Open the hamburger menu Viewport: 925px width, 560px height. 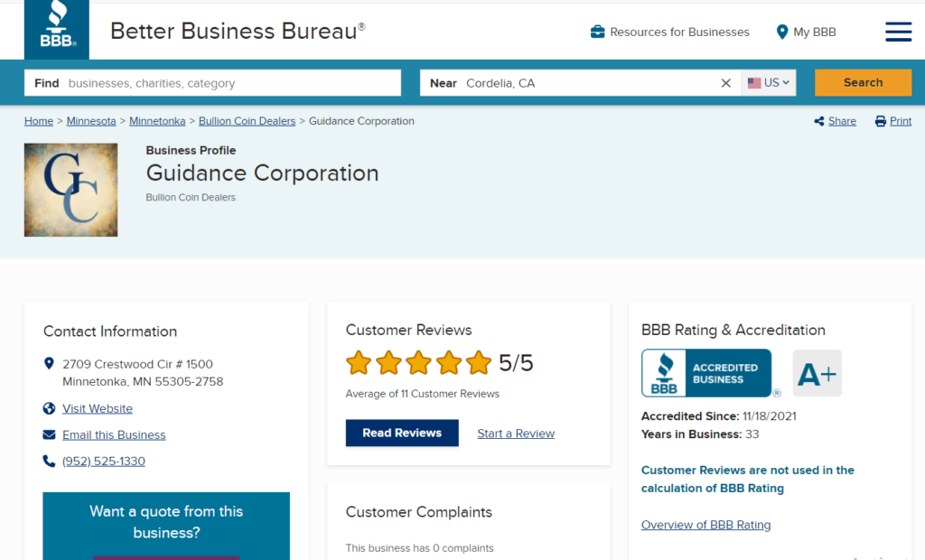click(898, 32)
